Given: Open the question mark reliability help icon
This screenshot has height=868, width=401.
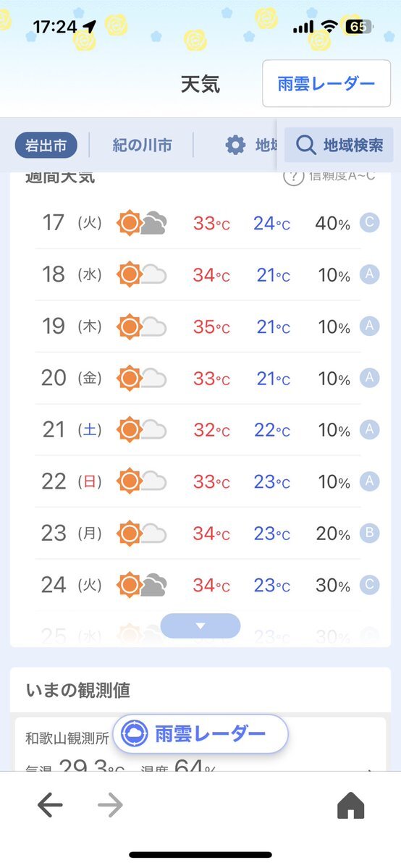Looking at the screenshot, I should 294,177.
